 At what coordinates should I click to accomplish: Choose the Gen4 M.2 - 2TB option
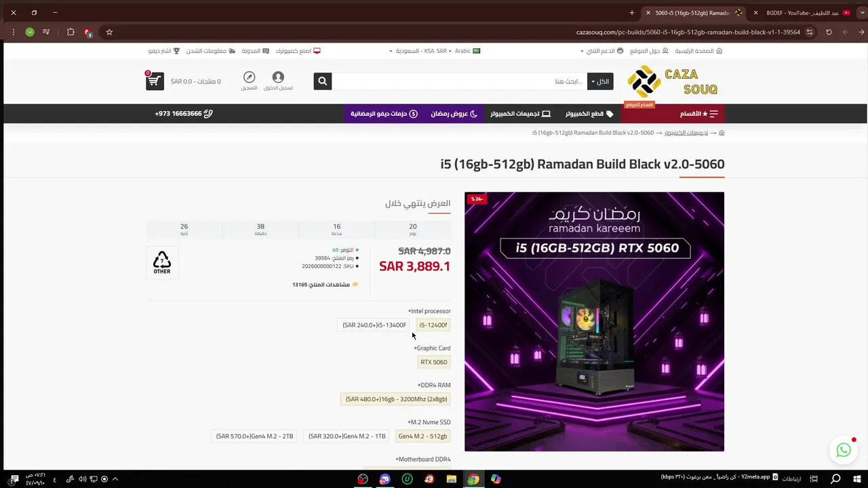(255, 436)
